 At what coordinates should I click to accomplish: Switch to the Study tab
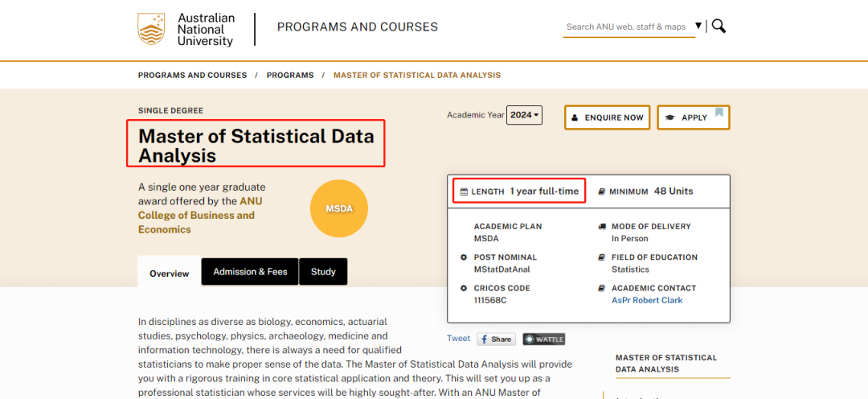[x=323, y=272]
